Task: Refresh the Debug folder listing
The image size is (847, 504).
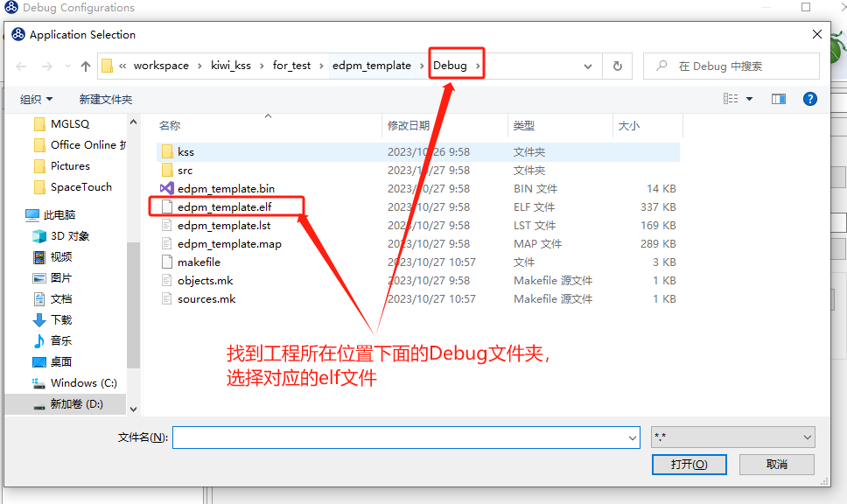Action: coord(618,66)
